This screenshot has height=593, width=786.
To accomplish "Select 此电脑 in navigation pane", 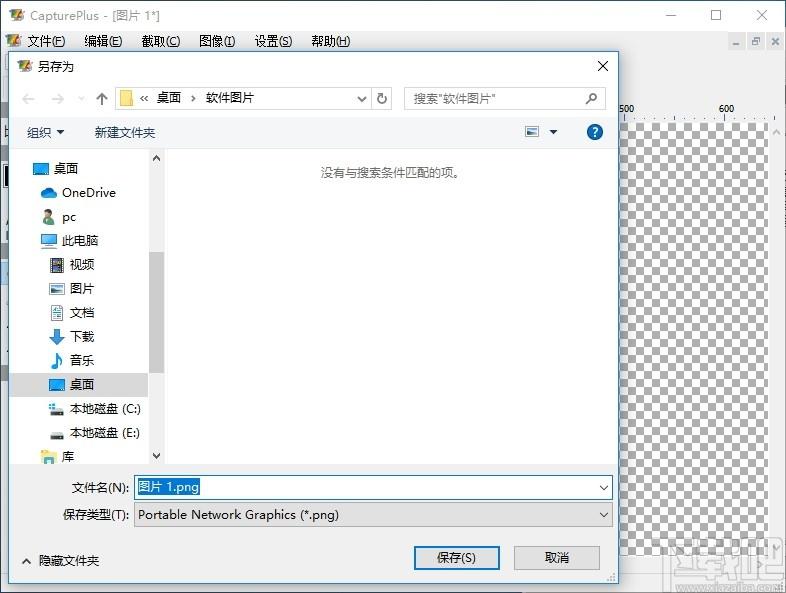I will [70, 241].
